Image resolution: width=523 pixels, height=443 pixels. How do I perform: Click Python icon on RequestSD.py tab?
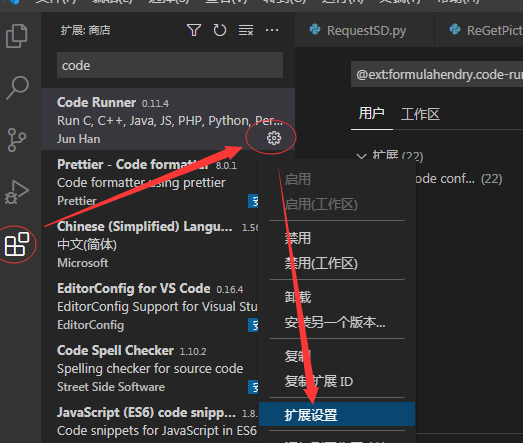315,30
